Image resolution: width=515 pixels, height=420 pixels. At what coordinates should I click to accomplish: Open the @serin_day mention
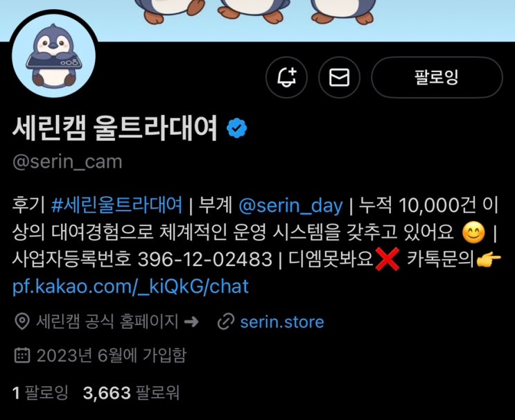point(290,206)
